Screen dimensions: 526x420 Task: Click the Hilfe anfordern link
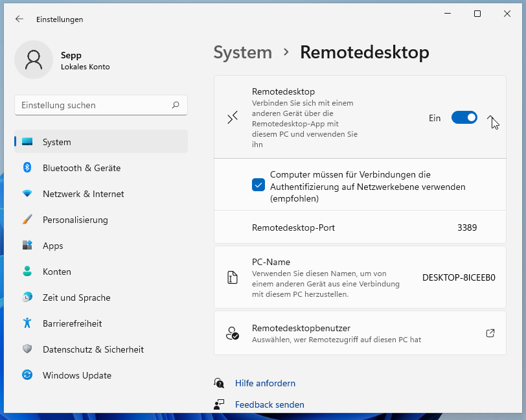265,383
